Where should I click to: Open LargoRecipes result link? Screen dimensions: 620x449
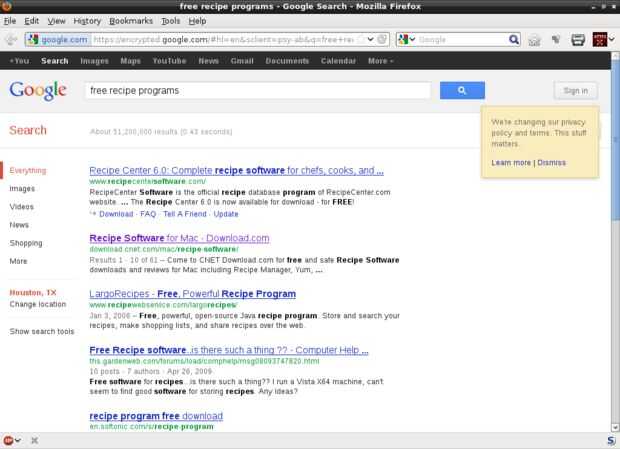[193, 294]
